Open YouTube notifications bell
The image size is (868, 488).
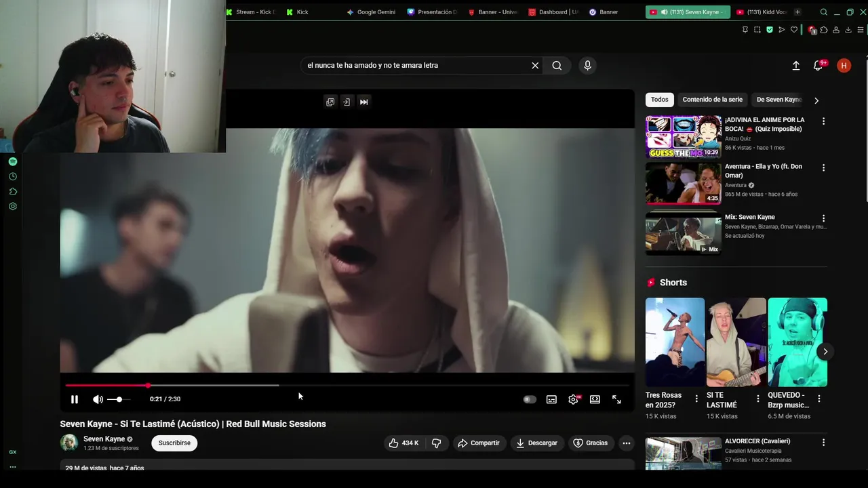coord(818,65)
